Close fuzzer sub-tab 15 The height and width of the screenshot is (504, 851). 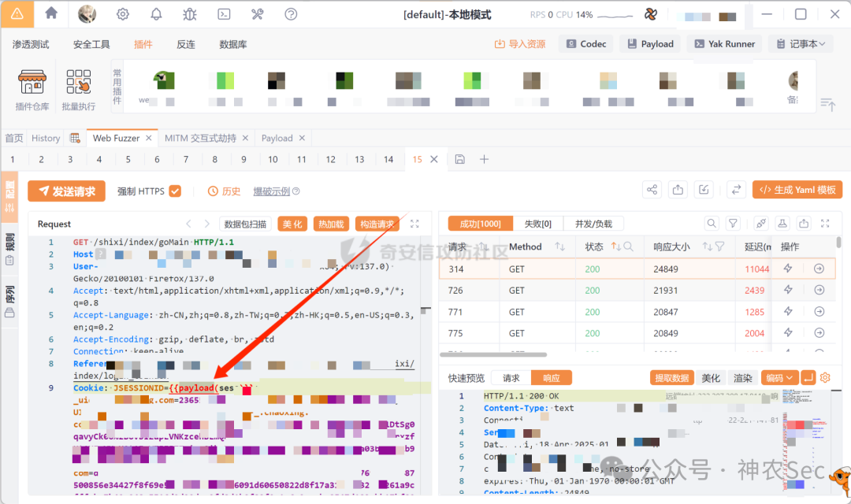click(434, 159)
